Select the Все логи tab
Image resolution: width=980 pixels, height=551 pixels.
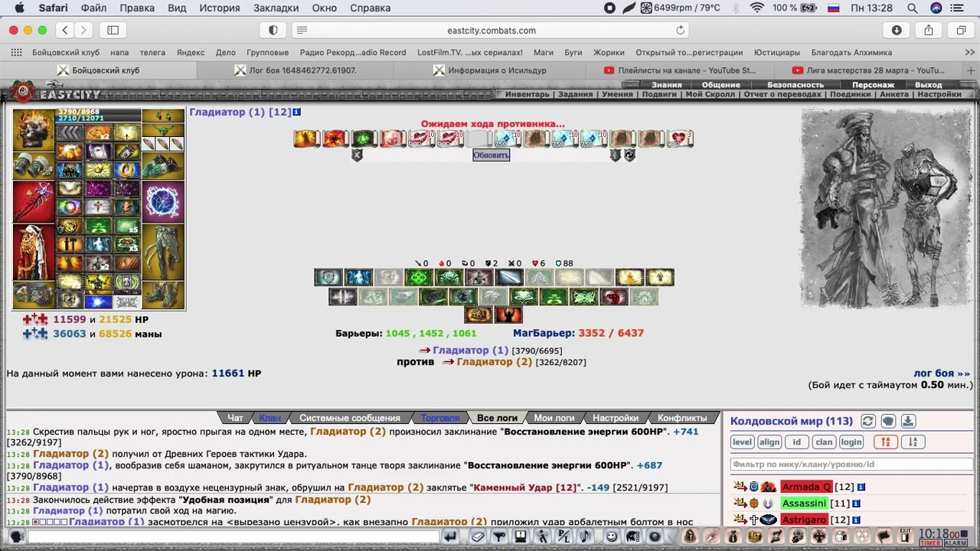pyautogui.click(x=497, y=418)
